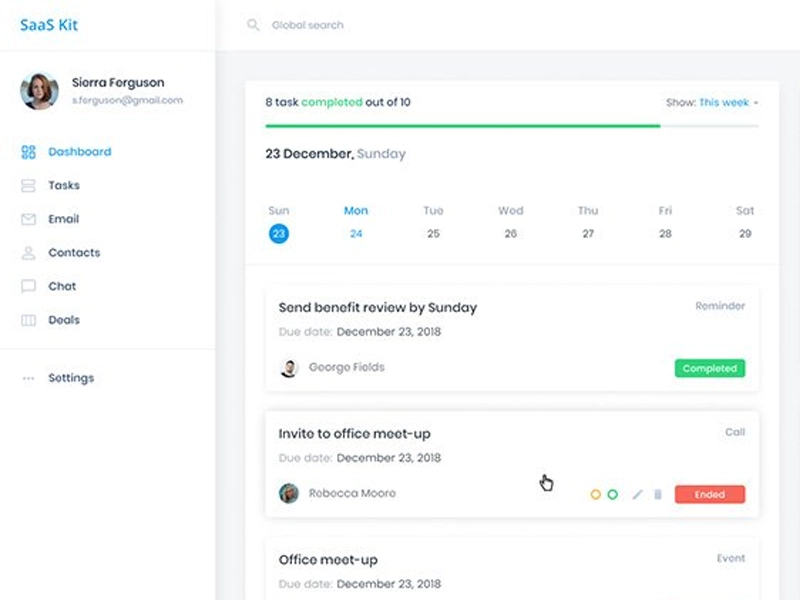Click the magnifier search icon

(x=253, y=25)
